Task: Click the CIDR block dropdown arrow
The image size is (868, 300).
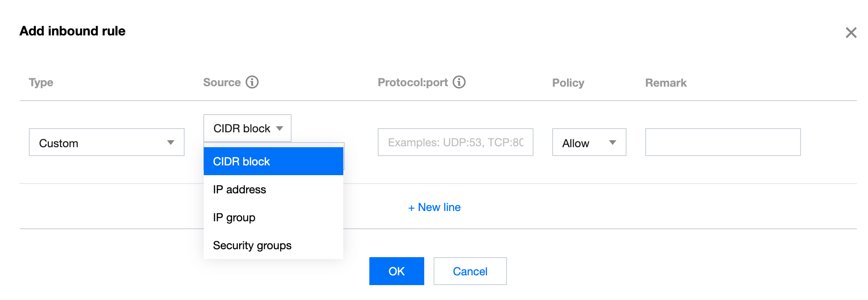Action: pyautogui.click(x=280, y=129)
